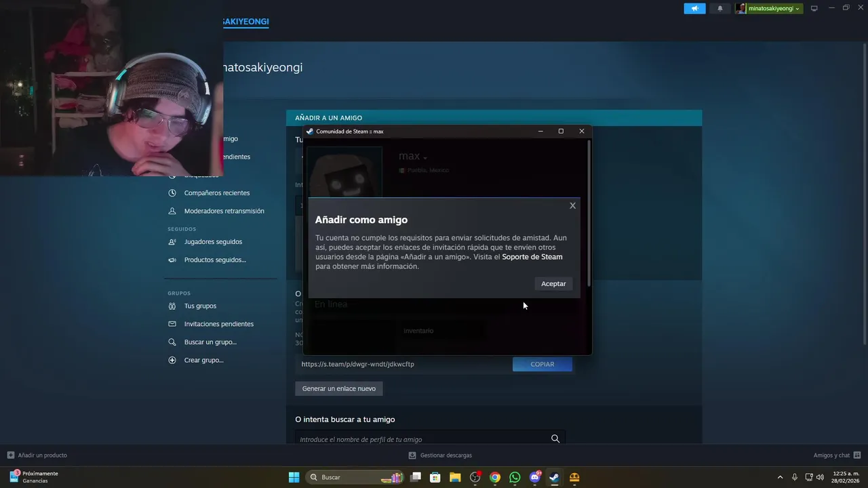The width and height of the screenshot is (868, 488).
Task: Click group icon beside Tus grupos
Action: pos(172,306)
